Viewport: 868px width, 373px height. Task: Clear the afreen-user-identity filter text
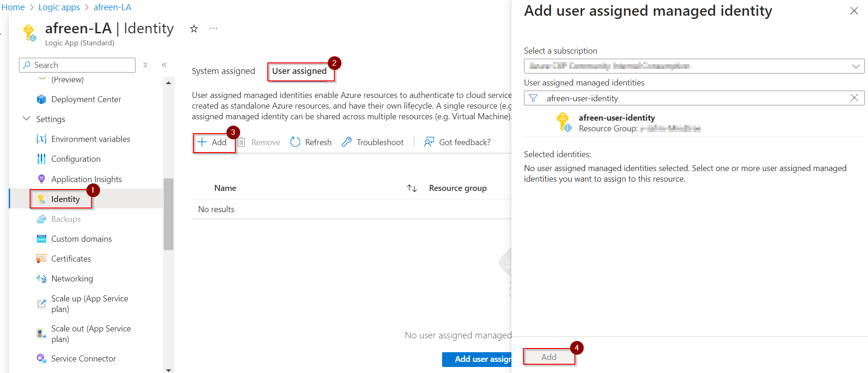[854, 98]
